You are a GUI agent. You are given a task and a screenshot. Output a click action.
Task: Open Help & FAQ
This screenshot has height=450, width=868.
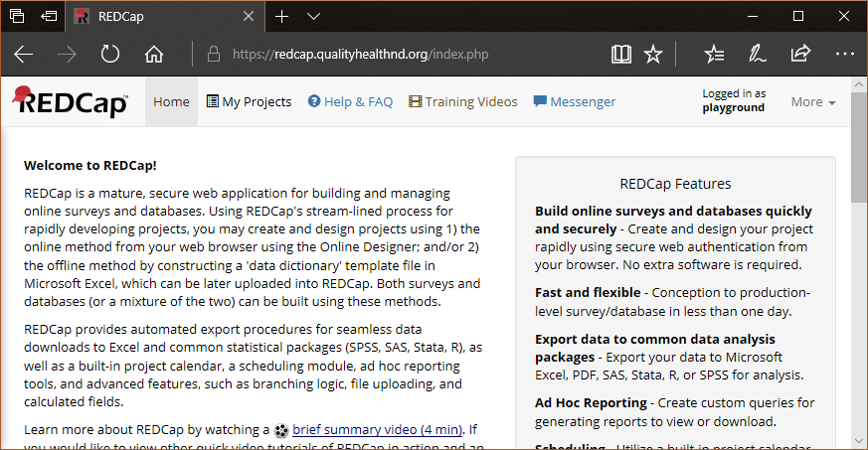click(350, 101)
